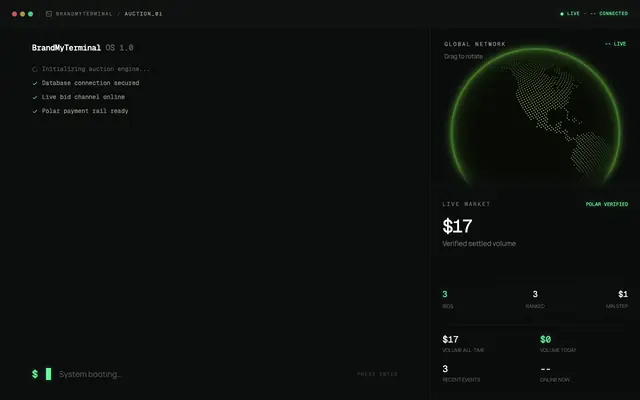Click the POLAR VERIFIED badge
640x400 pixels.
tap(607, 204)
